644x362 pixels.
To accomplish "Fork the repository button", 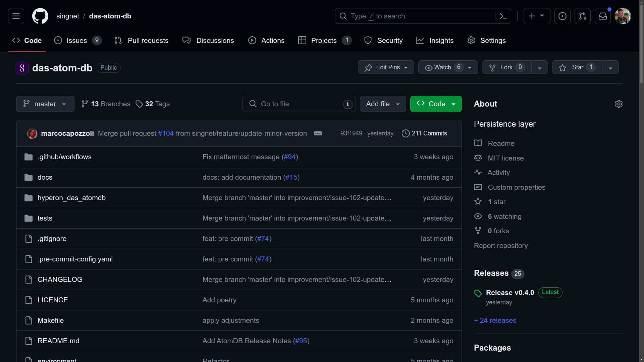I will (506, 67).
